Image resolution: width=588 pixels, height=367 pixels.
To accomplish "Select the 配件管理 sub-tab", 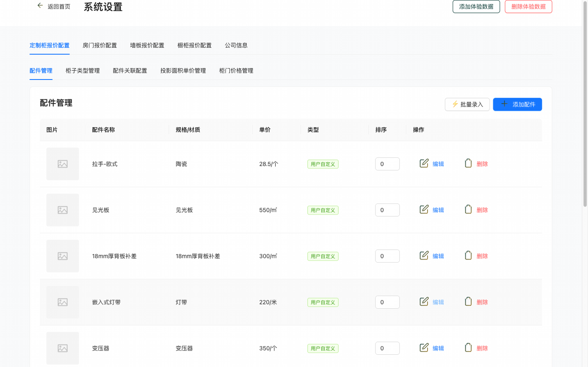I will pyautogui.click(x=41, y=71).
